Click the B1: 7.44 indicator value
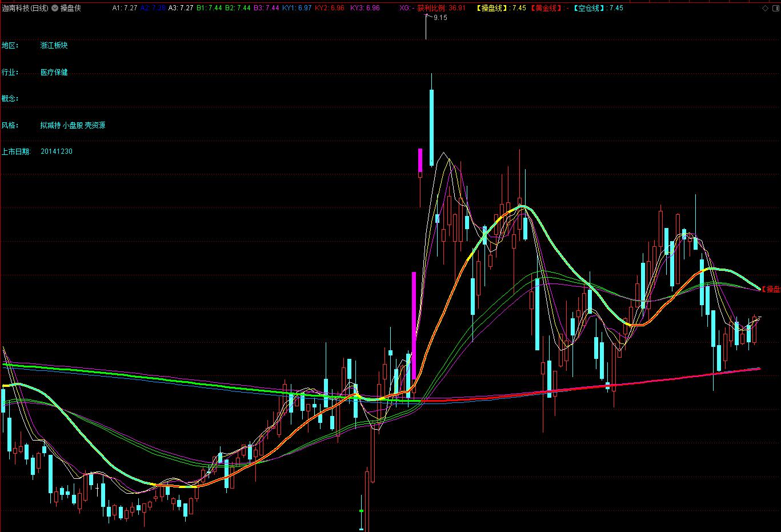 [x=209, y=8]
